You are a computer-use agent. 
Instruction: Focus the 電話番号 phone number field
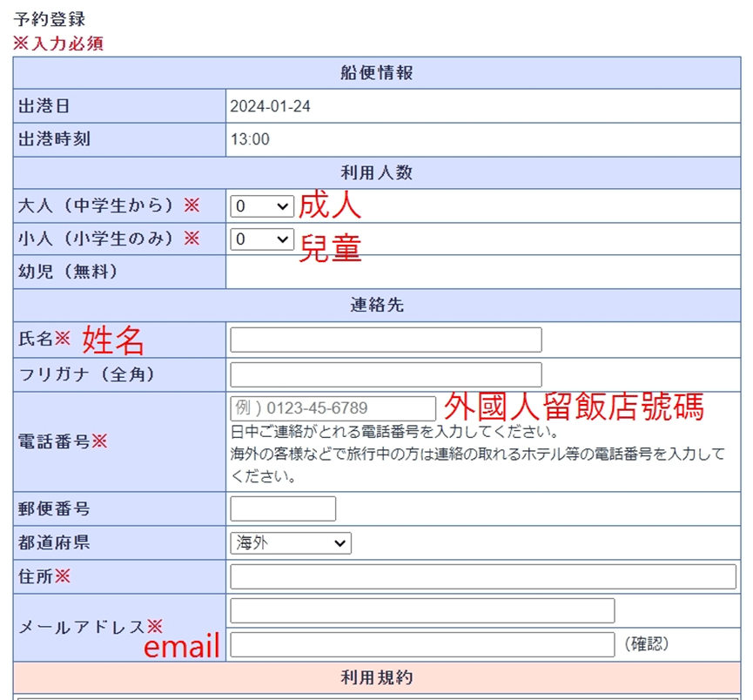pos(333,408)
